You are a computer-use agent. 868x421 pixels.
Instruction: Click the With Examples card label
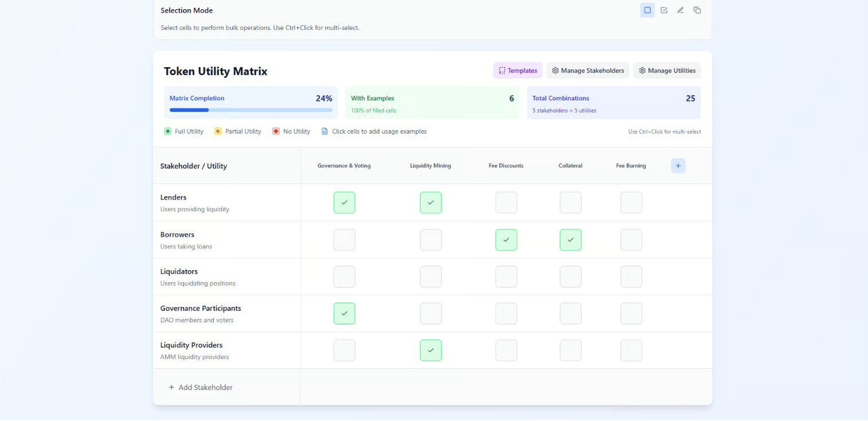[373, 98]
